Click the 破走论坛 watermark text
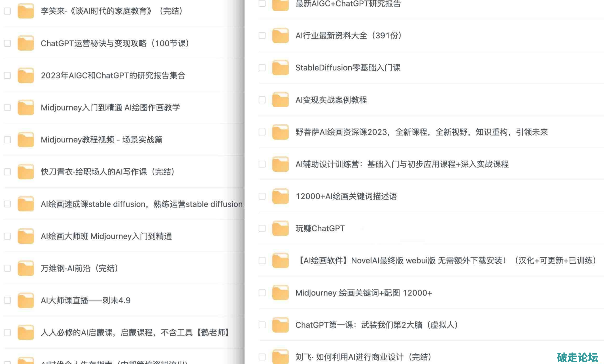This screenshot has width=604, height=364. point(577,357)
